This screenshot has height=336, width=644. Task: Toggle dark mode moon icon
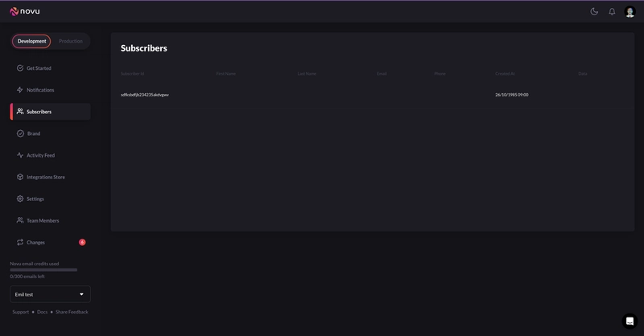594,11
